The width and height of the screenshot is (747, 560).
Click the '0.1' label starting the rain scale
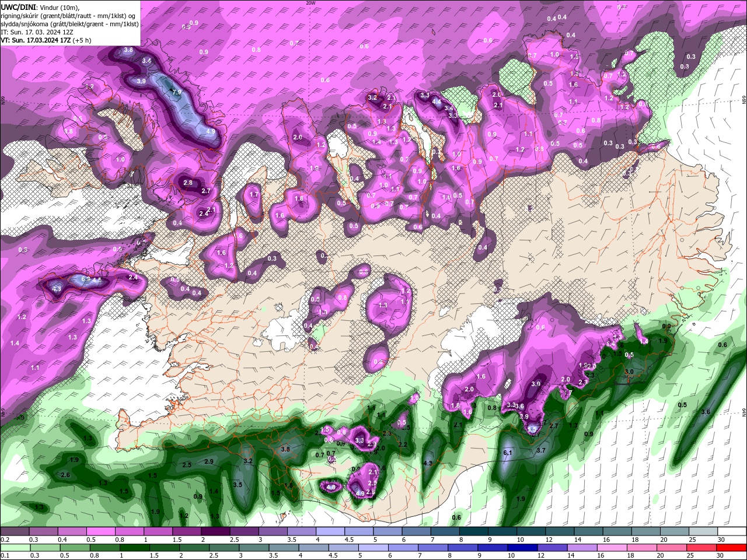click(5, 555)
